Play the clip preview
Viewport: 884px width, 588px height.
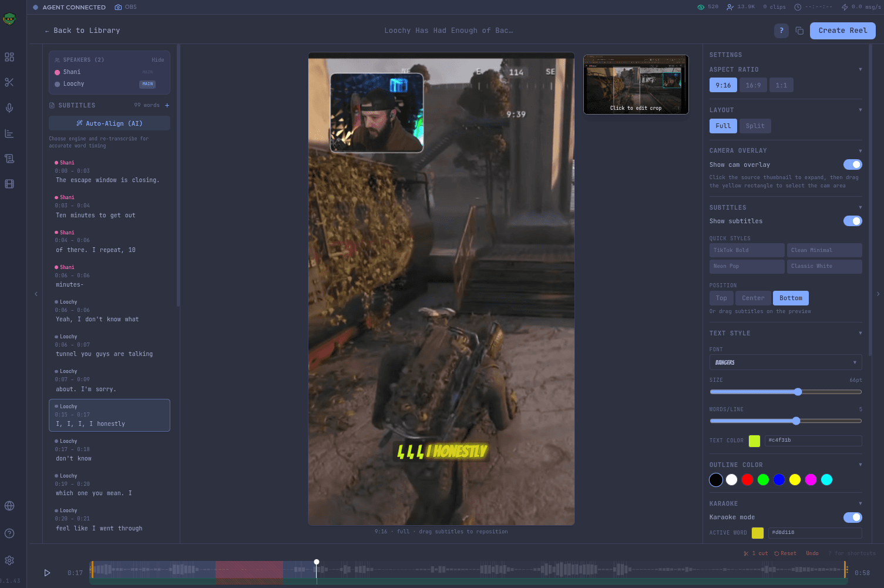(x=47, y=573)
